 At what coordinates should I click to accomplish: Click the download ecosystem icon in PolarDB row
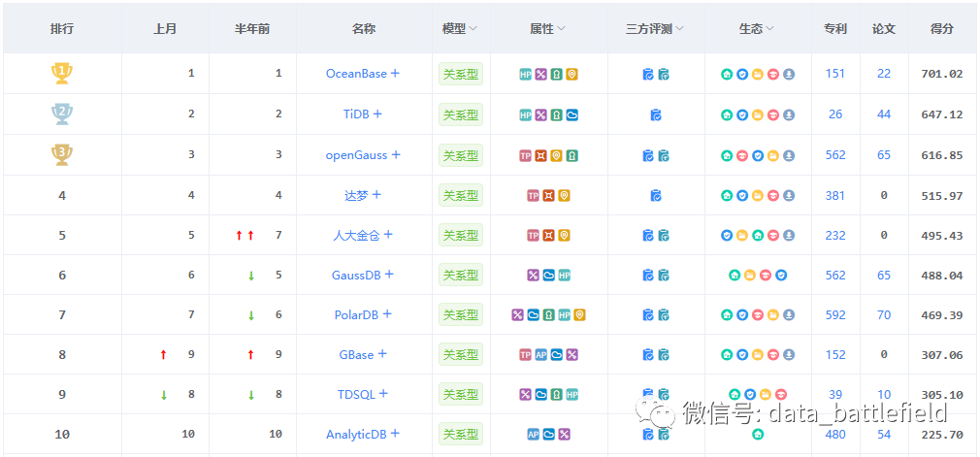pos(789,315)
